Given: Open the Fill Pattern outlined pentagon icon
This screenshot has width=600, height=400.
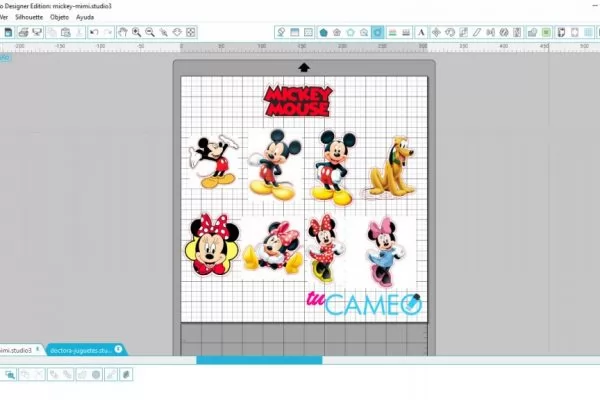Looking at the screenshot, I should click(x=351, y=33).
